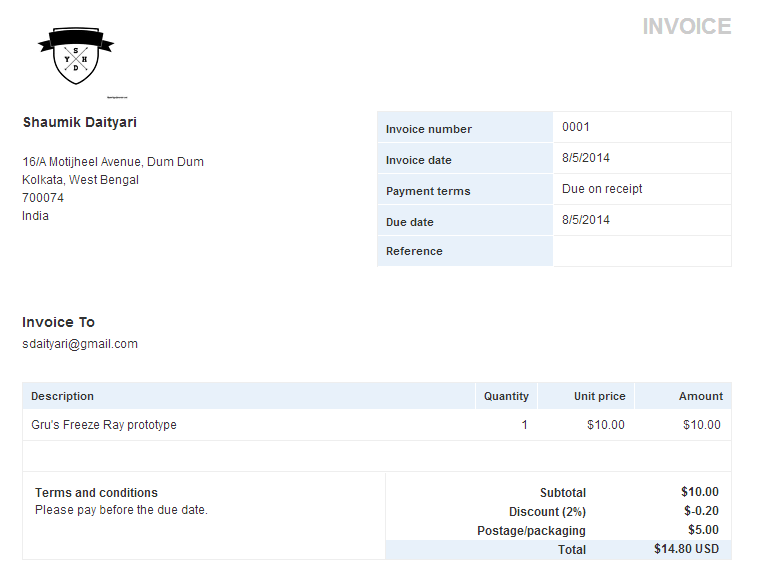
Task: Click the Unit price column header
Action: [599, 396]
